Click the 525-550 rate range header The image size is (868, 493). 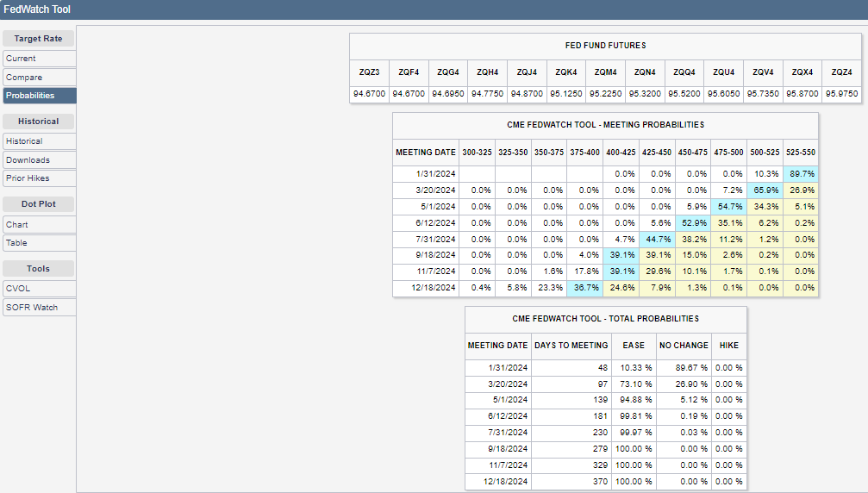(801, 153)
